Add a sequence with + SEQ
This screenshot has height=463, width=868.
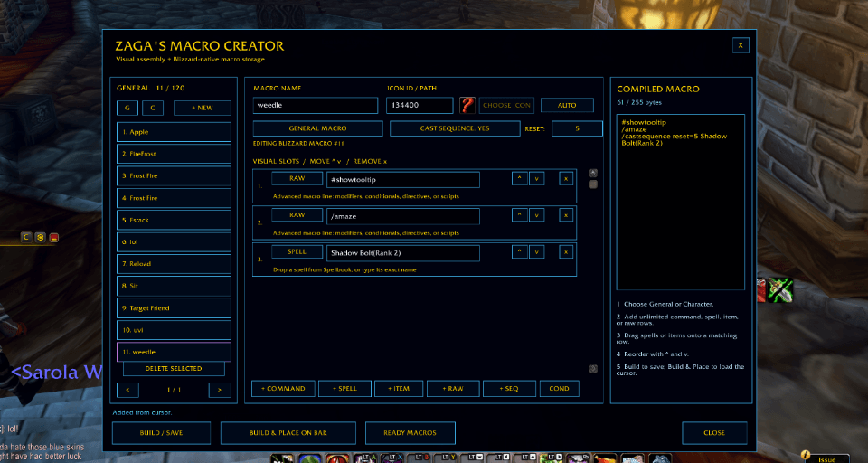pos(509,389)
